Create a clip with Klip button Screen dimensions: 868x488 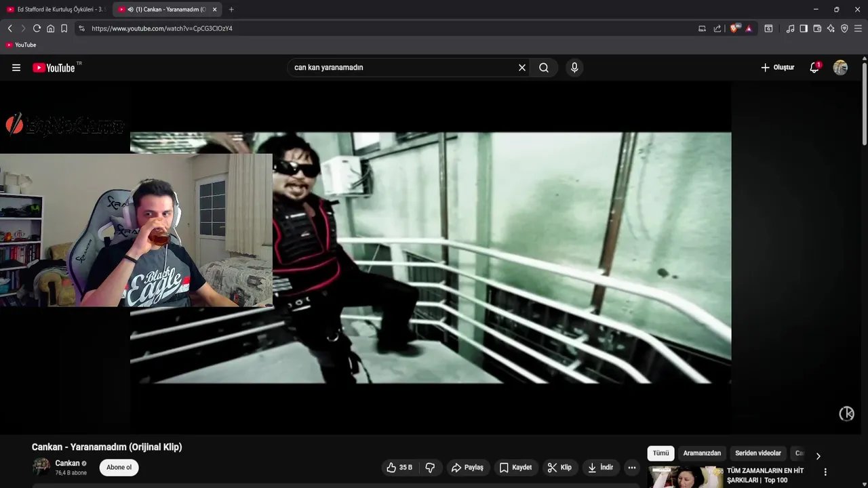(559, 467)
